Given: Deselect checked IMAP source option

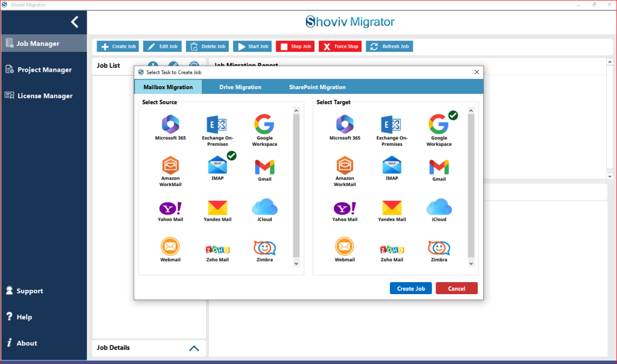Looking at the screenshot, I should point(218,168).
